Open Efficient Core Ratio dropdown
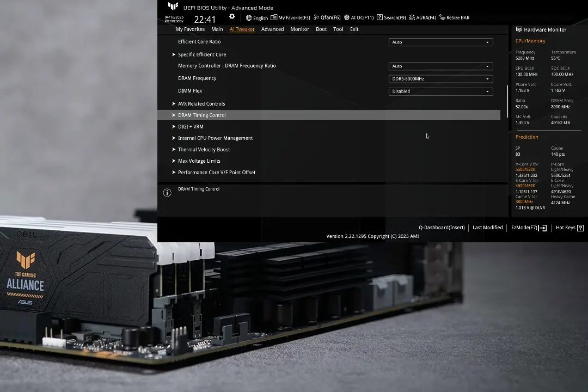This screenshot has height=392, width=588. tap(440, 42)
